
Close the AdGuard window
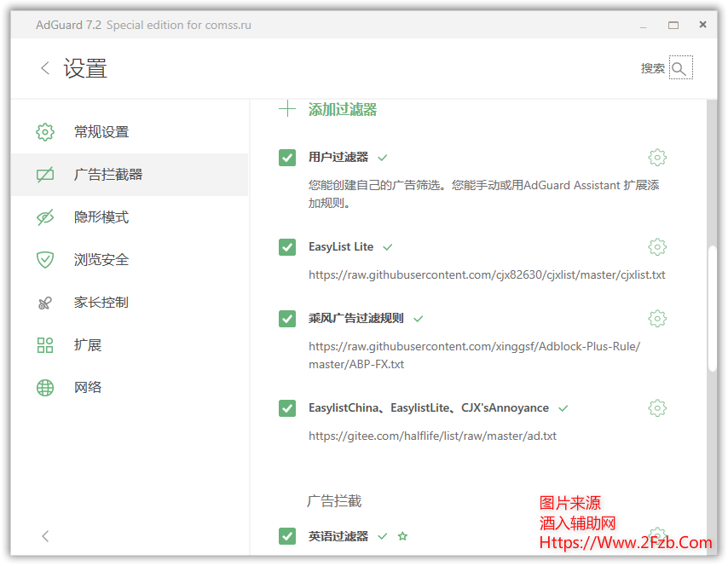point(703,25)
